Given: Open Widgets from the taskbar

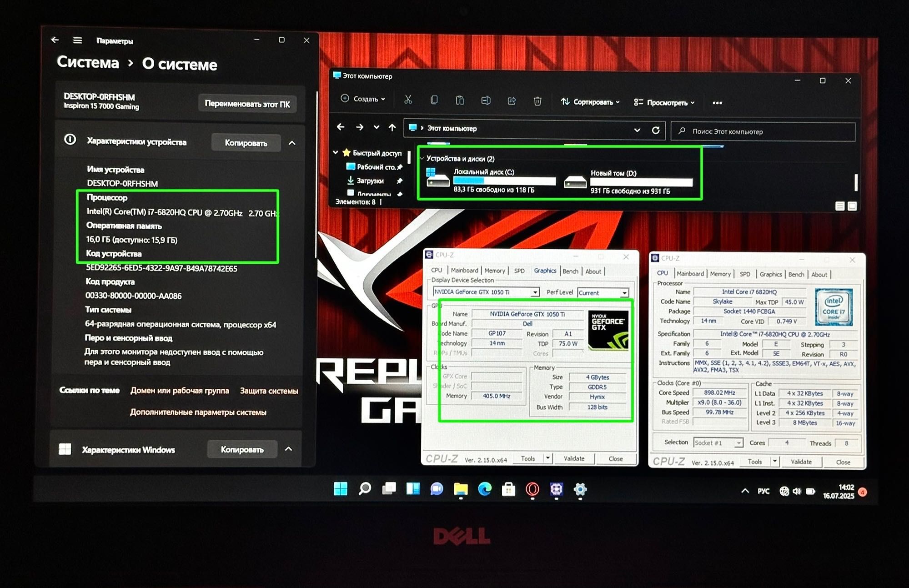Looking at the screenshot, I should tap(413, 489).
